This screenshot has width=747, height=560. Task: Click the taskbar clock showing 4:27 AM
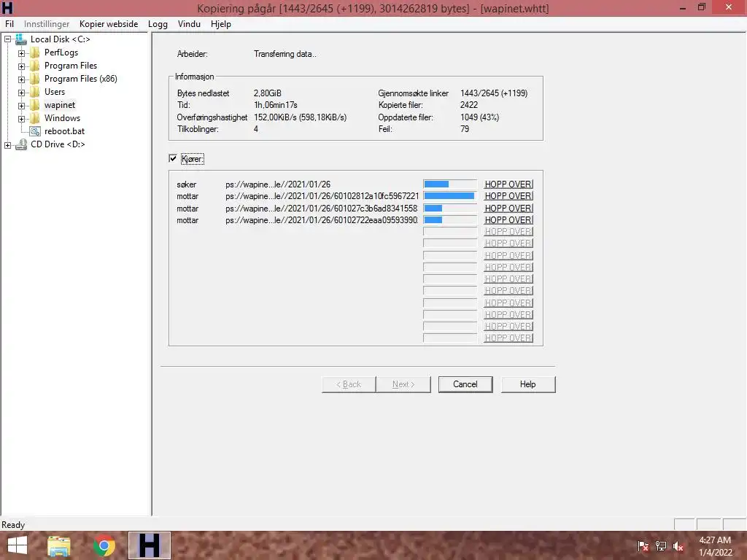715,546
